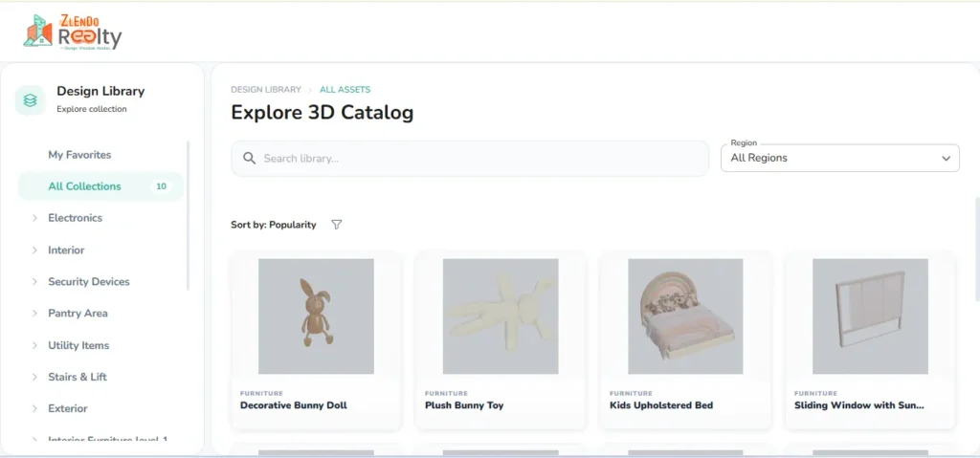Expand the Exterior category chevron
This screenshot has width=980, height=458.
tap(34, 408)
